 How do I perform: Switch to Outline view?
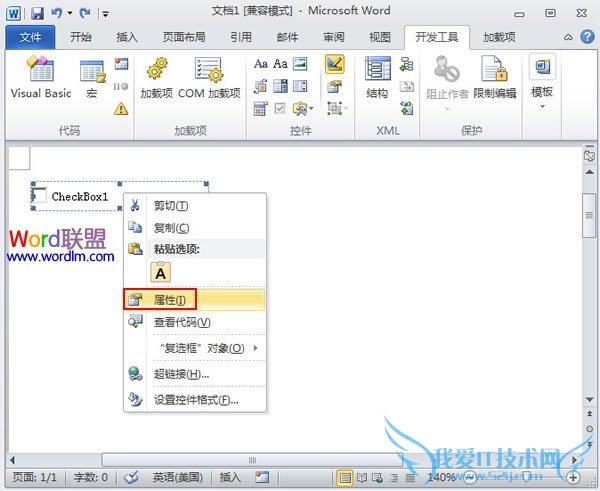click(x=394, y=478)
